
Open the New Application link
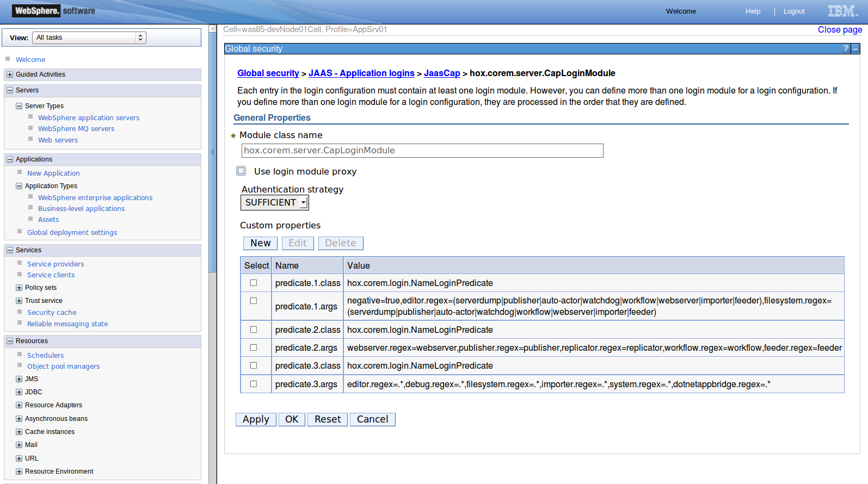pos(53,173)
